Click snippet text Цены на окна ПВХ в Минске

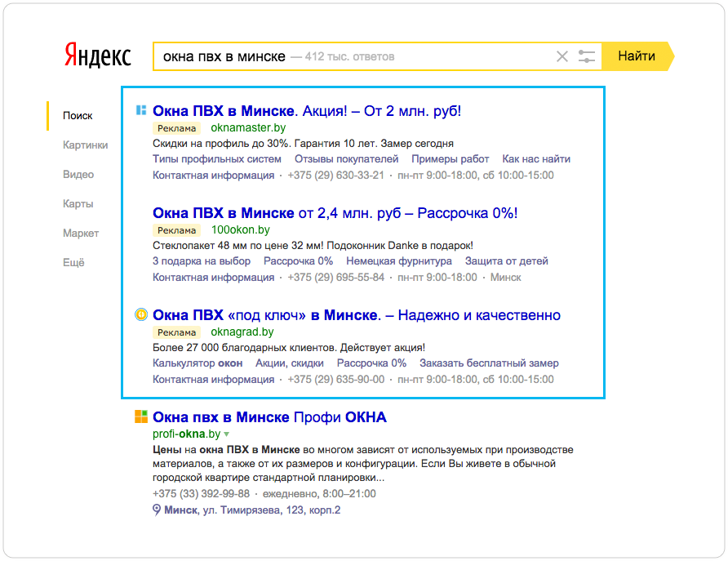226,450
